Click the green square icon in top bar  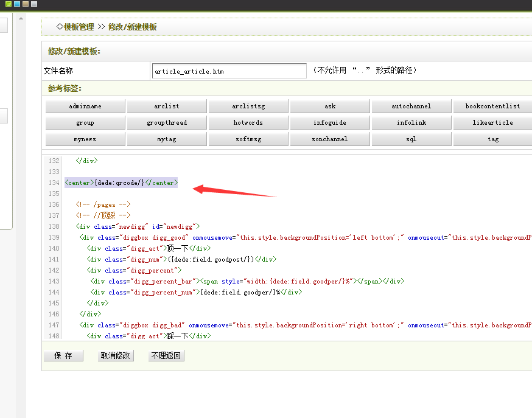click(9, 4)
